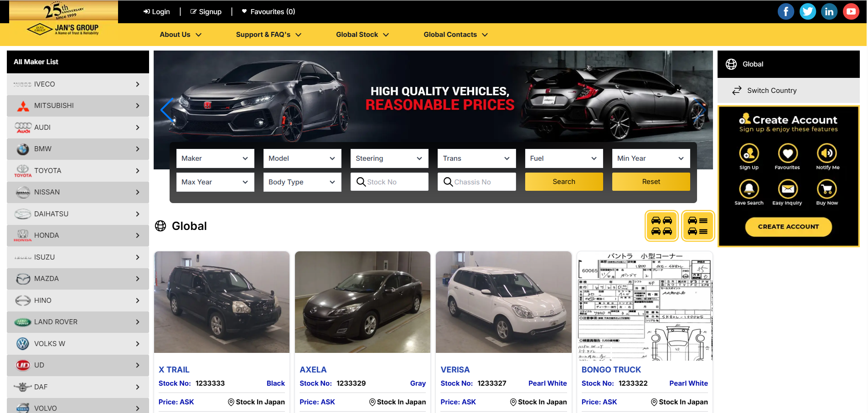
Task: Click the Easy Inquiry envelope icon
Action: 788,189
